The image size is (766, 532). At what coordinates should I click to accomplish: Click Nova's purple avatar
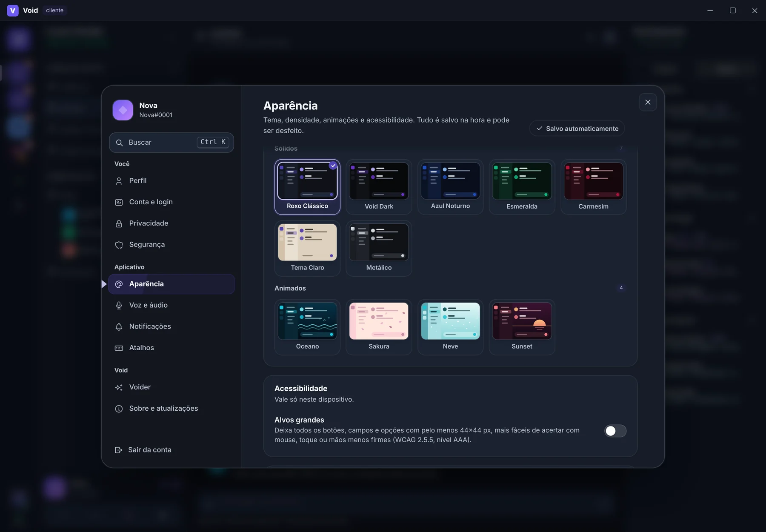(123, 110)
